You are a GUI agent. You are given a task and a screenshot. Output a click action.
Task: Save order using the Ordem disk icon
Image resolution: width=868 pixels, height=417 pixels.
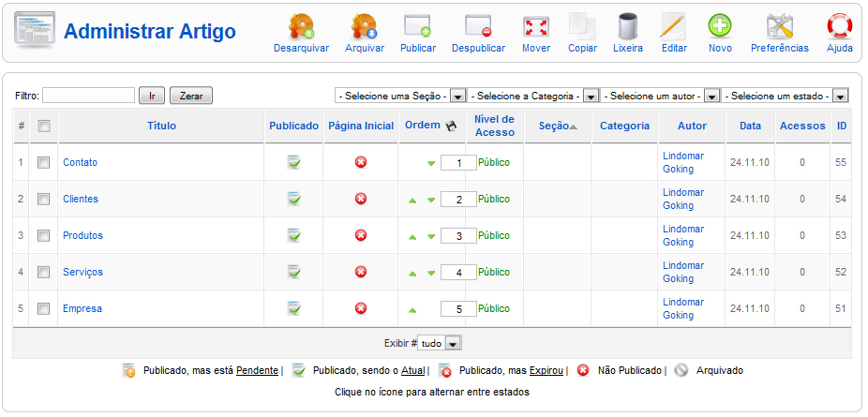point(451,126)
